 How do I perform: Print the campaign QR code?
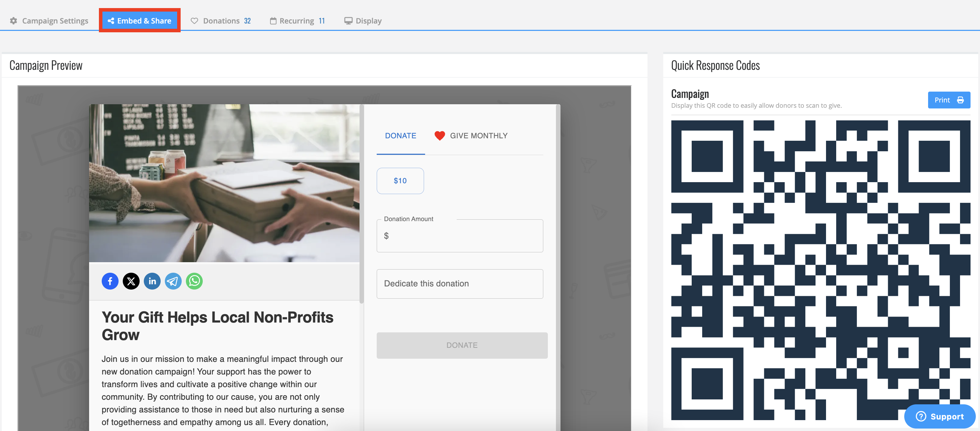click(949, 100)
